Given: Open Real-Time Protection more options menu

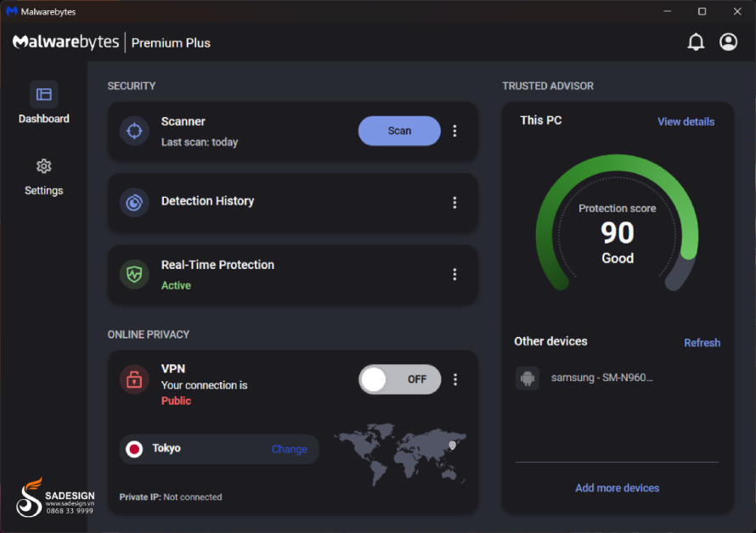Looking at the screenshot, I should click(x=454, y=274).
